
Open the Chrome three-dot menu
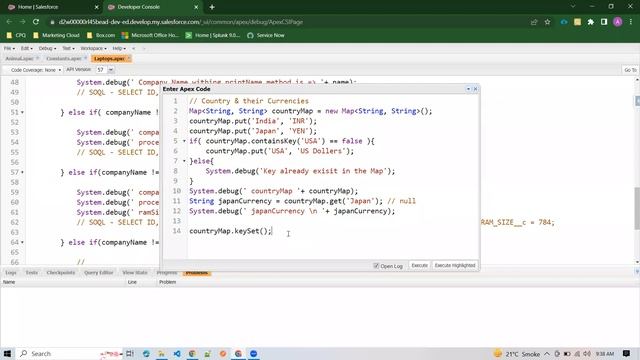[631, 22]
